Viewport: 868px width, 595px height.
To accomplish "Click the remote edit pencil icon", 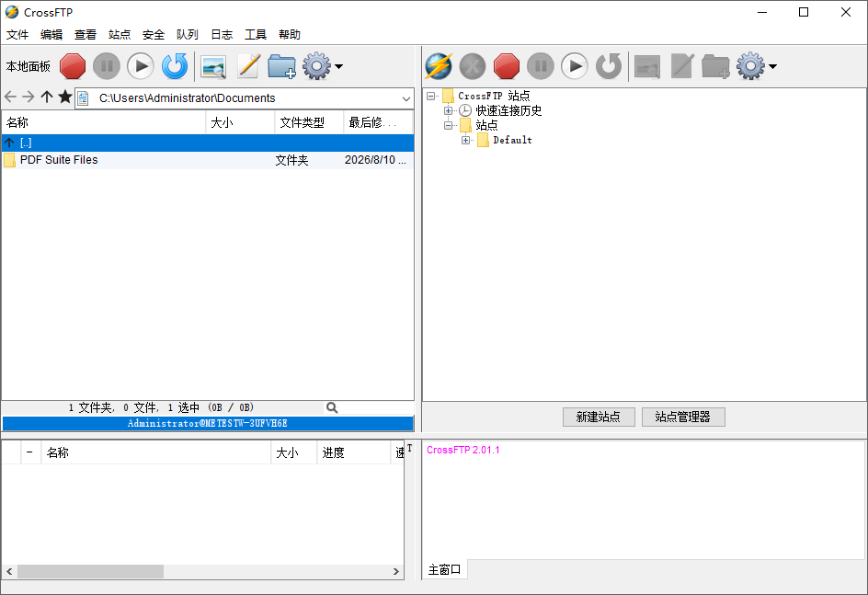I will [x=682, y=66].
